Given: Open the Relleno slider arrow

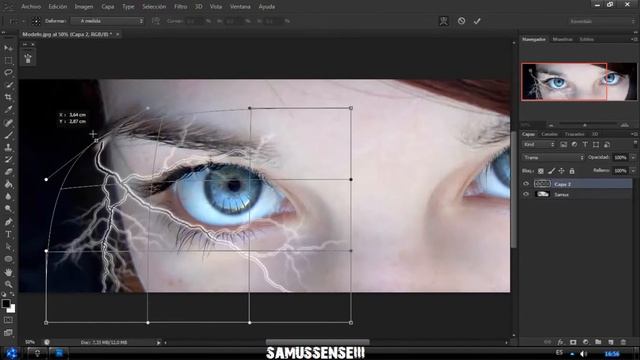Looking at the screenshot, I should (x=633, y=171).
